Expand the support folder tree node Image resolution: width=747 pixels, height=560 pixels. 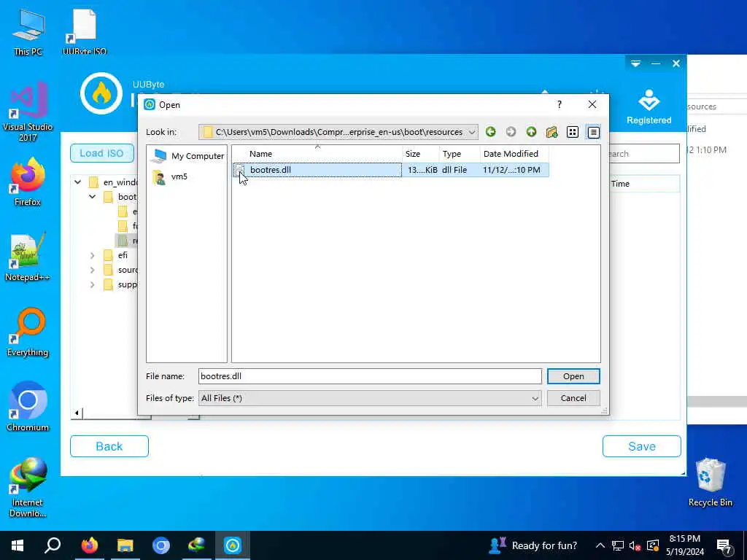coord(93,285)
